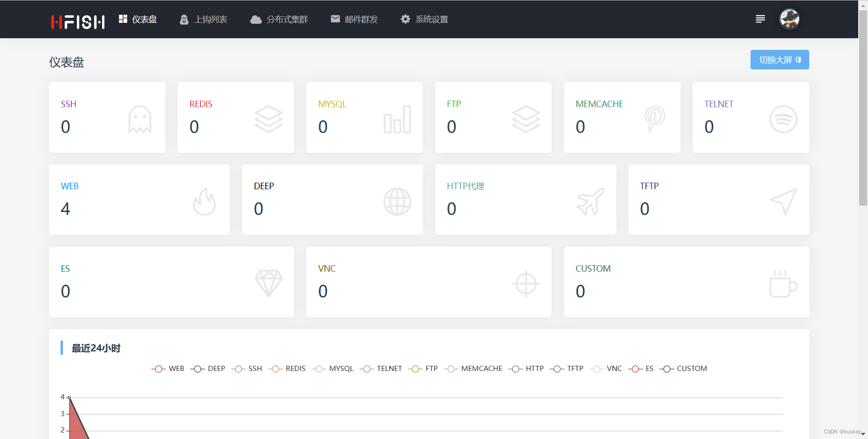Click the VNC card label
Viewport: 868px width, 439px height.
[x=327, y=268]
